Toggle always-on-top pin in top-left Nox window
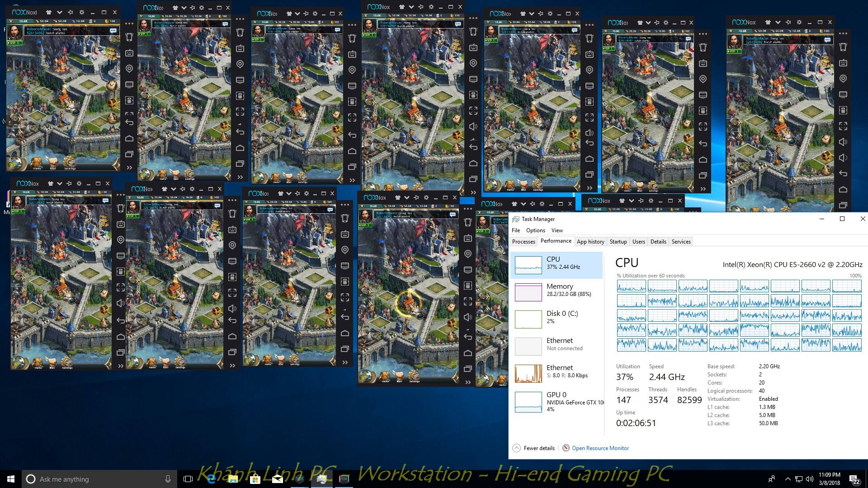The image size is (868, 488). point(70,12)
